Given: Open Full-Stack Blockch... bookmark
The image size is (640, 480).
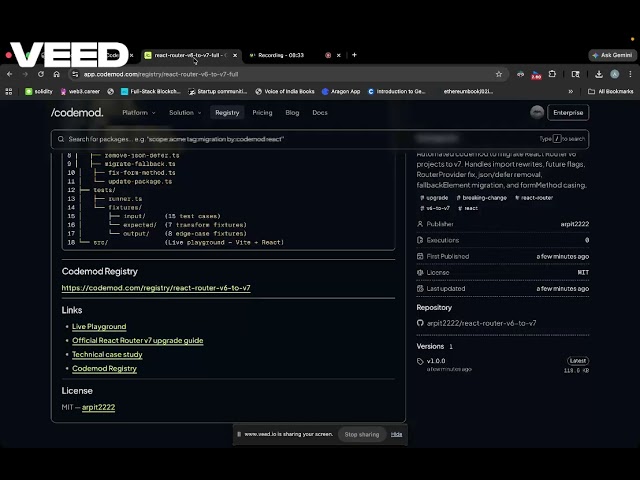Looking at the screenshot, I should click(x=151, y=91).
